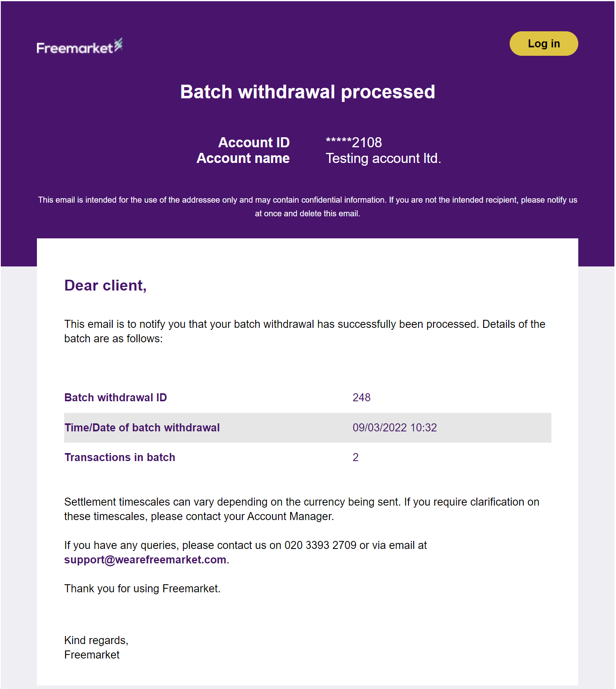Select the batch withdrawal ID value 248
The width and height of the screenshot is (616, 689).
[x=362, y=397]
